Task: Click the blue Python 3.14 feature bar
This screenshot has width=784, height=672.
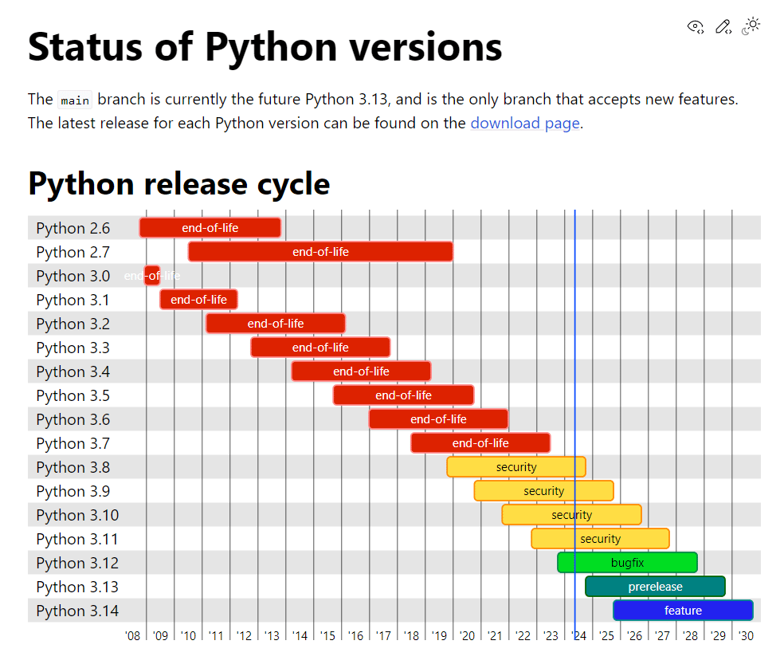Action: point(683,611)
